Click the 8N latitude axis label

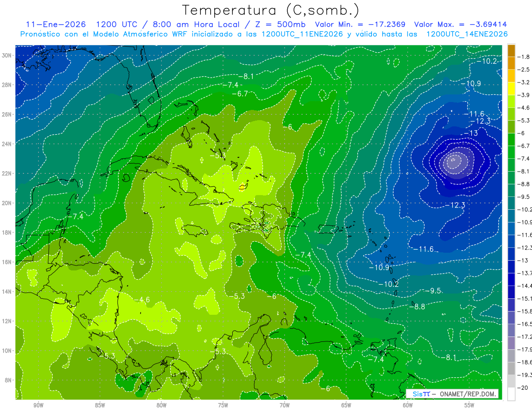(x=9, y=380)
